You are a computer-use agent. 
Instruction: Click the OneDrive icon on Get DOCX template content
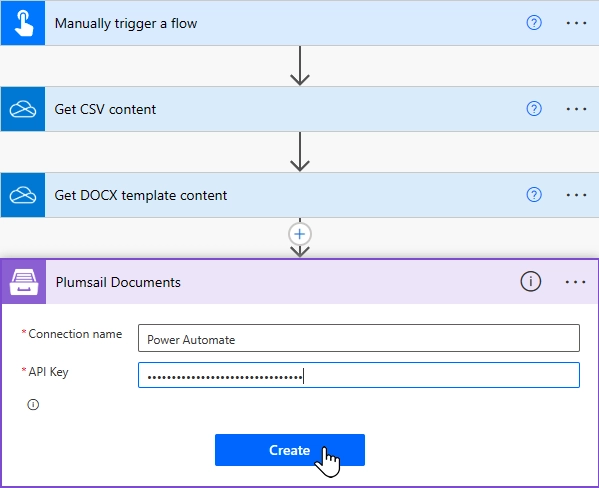(23, 195)
